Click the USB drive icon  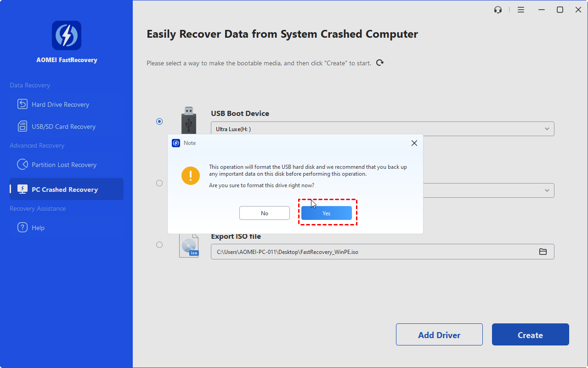188,120
